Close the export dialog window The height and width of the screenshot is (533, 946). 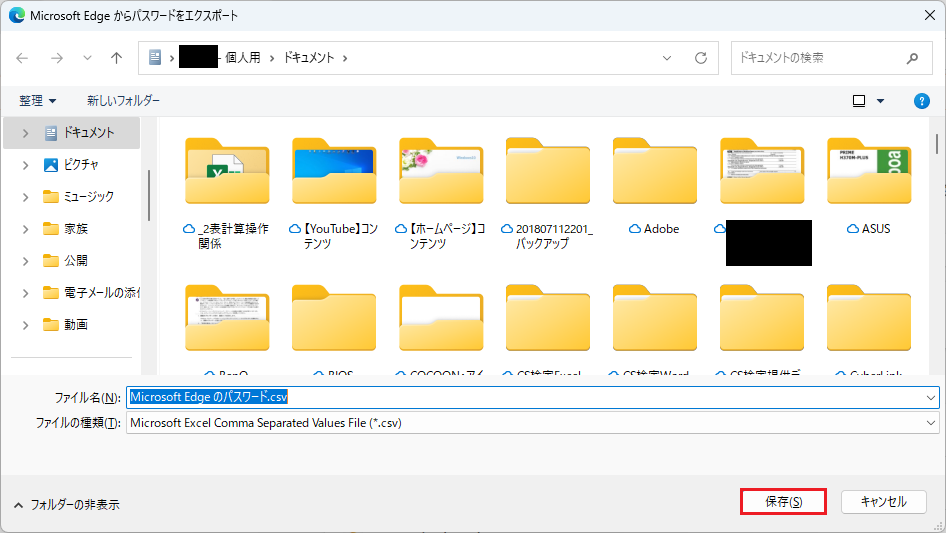(930, 16)
